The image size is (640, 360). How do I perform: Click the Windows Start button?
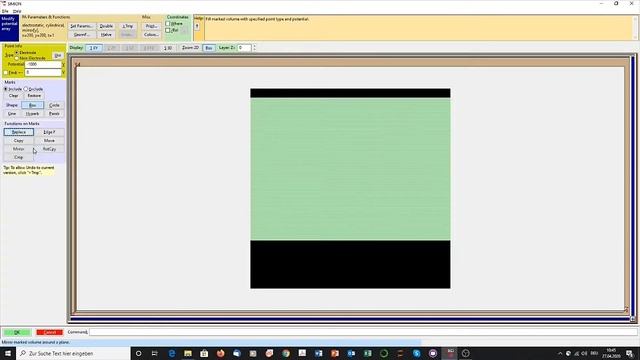click(x=7, y=353)
